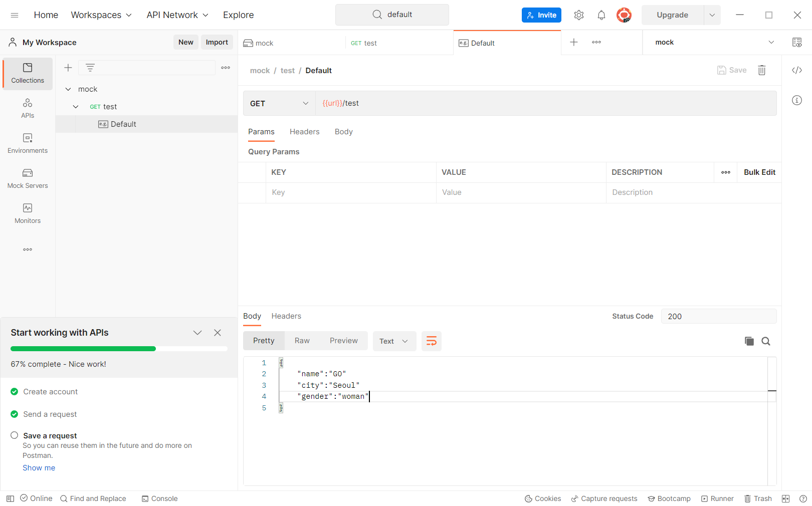The image size is (812, 506).
Task: Click the onboarding progress bar
Action: pos(119,349)
